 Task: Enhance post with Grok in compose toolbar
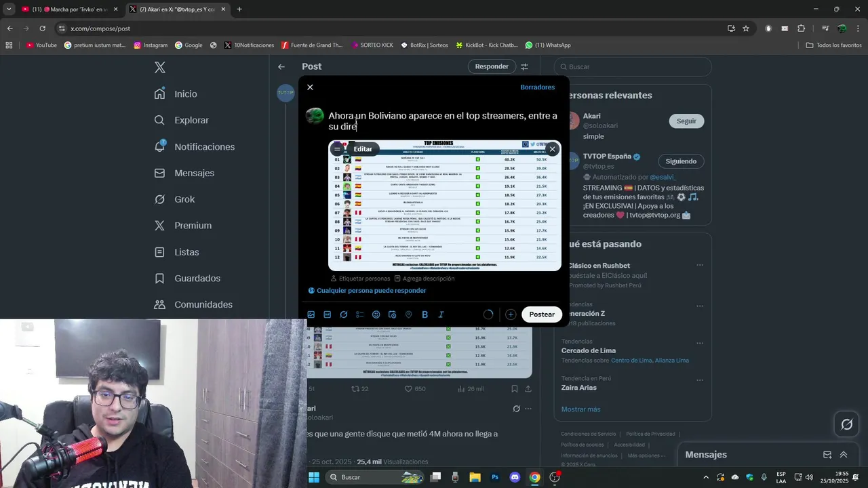tap(344, 314)
